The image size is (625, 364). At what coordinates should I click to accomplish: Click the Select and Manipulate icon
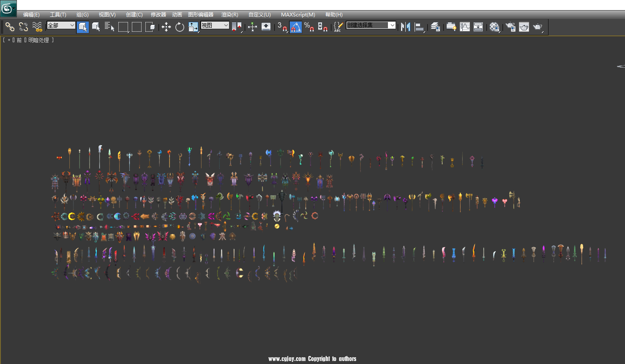click(252, 27)
